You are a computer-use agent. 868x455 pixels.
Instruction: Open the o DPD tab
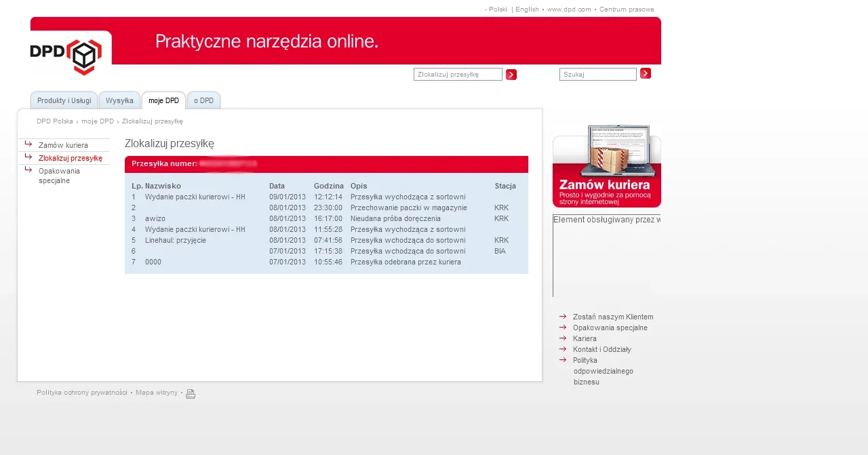point(203,101)
